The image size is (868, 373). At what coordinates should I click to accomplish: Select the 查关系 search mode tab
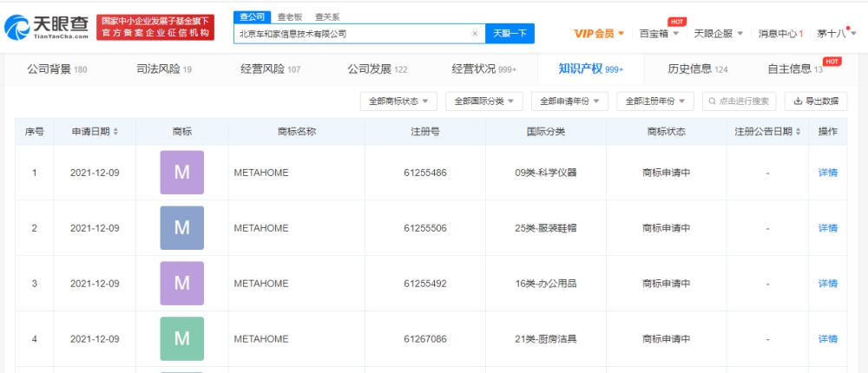tap(327, 17)
